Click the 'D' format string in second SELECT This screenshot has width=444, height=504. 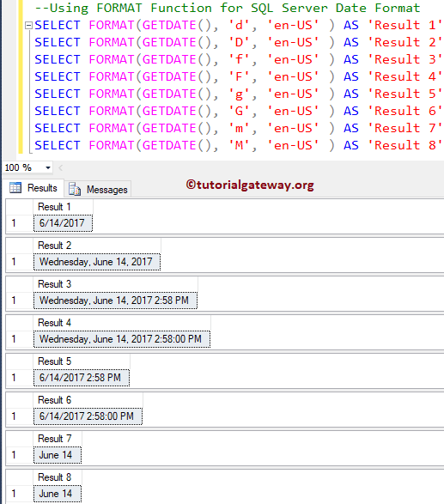click(239, 42)
